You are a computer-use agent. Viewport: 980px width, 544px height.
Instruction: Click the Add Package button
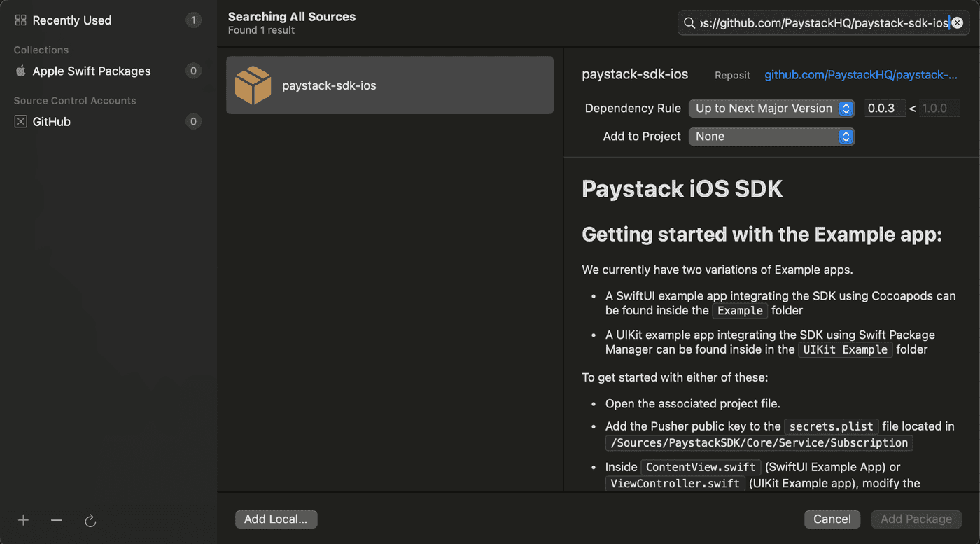(x=916, y=519)
